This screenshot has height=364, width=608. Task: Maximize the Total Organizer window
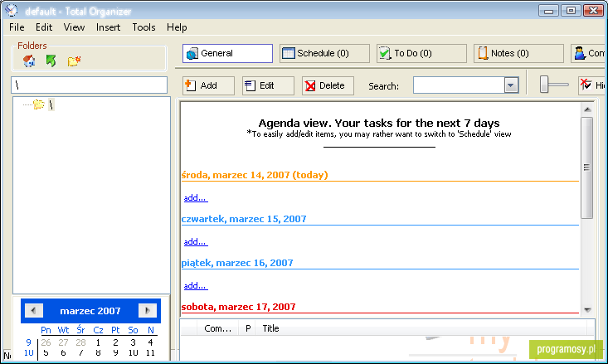[x=571, y=11]
